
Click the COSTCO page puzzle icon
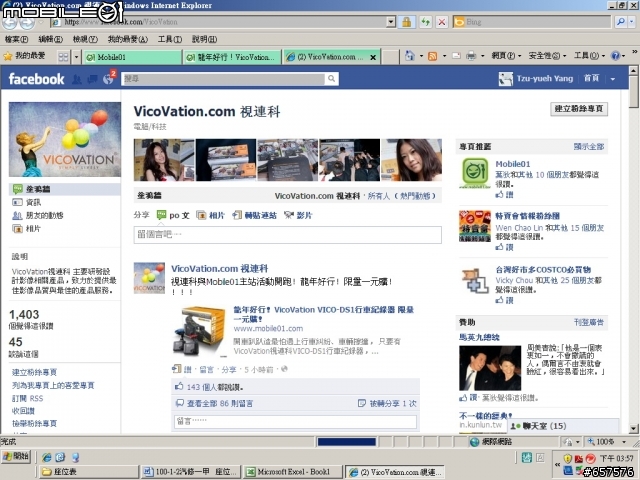pyautogui.click(x=475, y=280)
